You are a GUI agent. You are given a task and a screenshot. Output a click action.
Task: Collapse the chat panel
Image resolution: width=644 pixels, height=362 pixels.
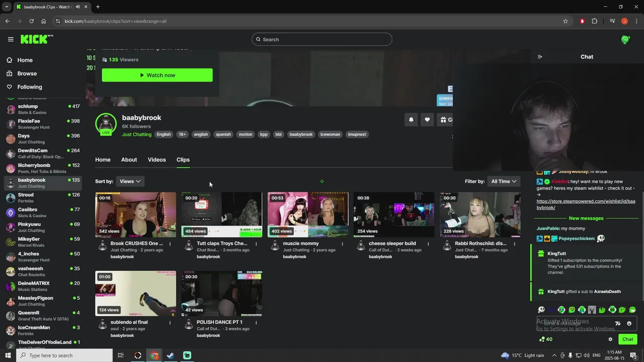(x=540, y=57)
